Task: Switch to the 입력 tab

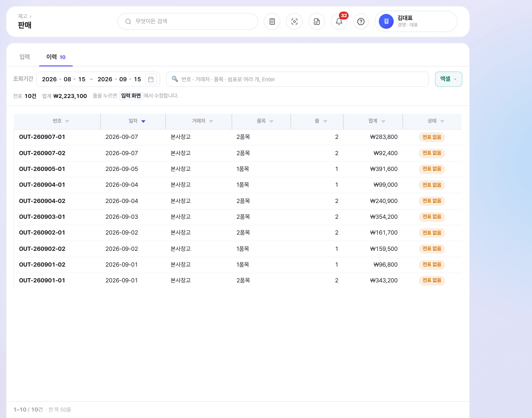Action: (25, 57)
